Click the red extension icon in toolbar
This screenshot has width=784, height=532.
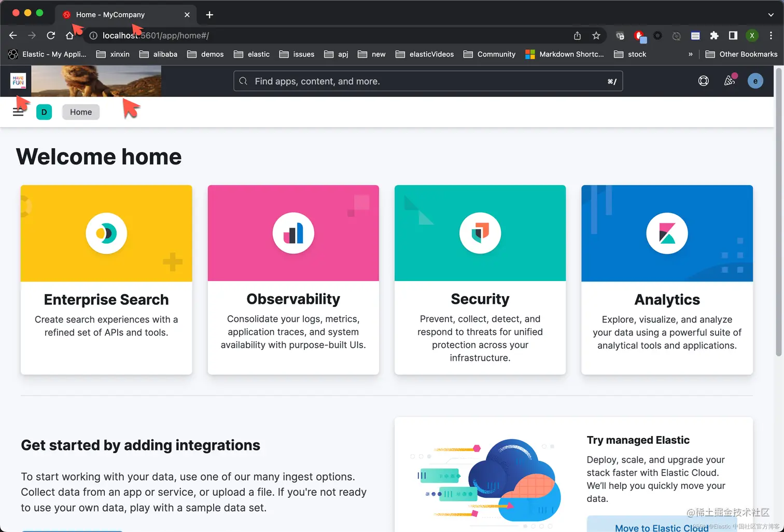click(640, 36)
